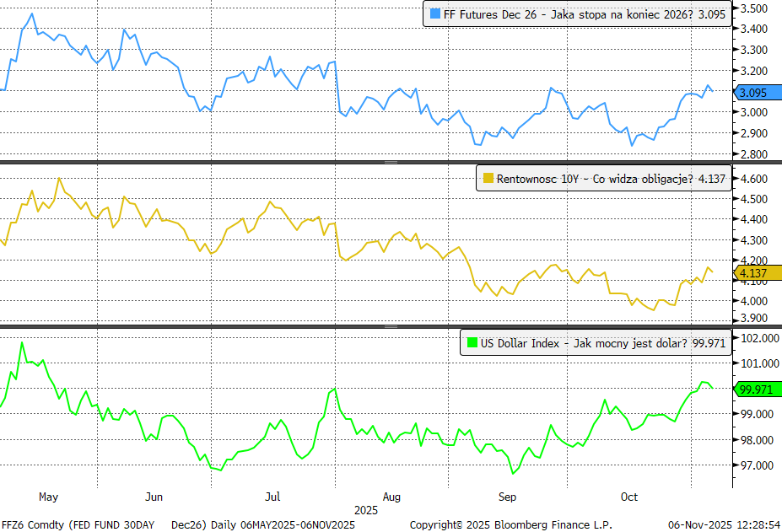
Task: Grab the divider handle below FF Futures panel
Action: tap(391, 162)
